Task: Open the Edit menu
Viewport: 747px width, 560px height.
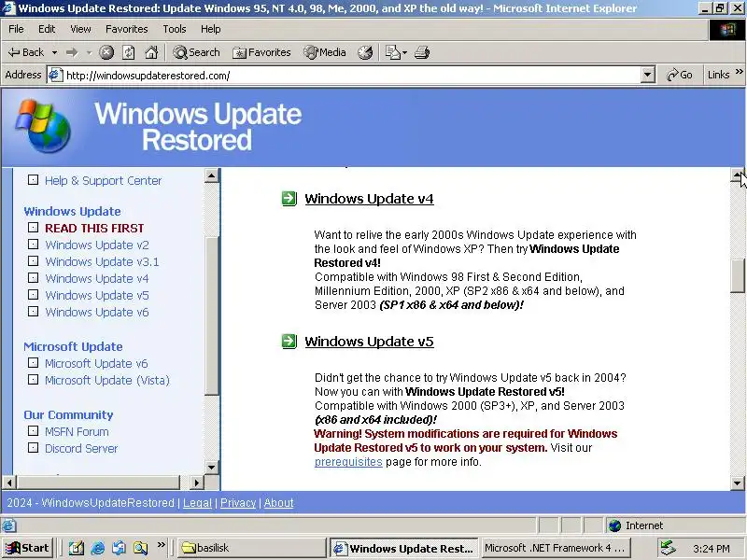Action: click(47, 29)
